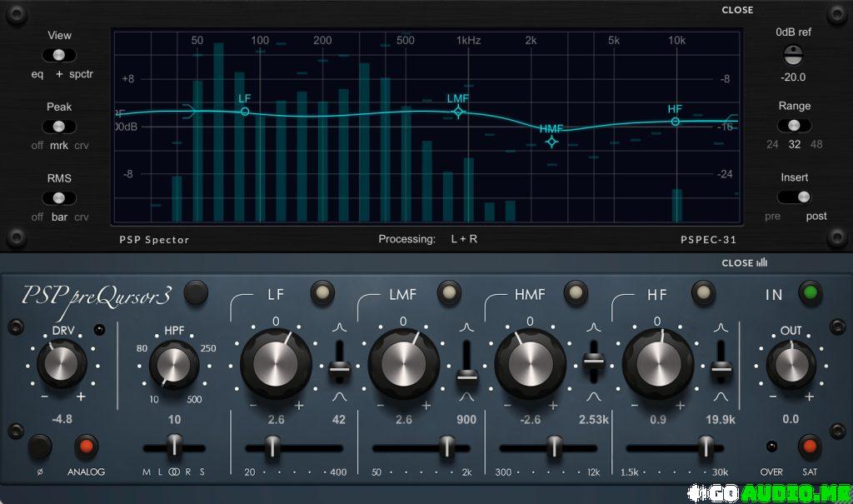Click the OVER indicator LED

tap(771, 447)
